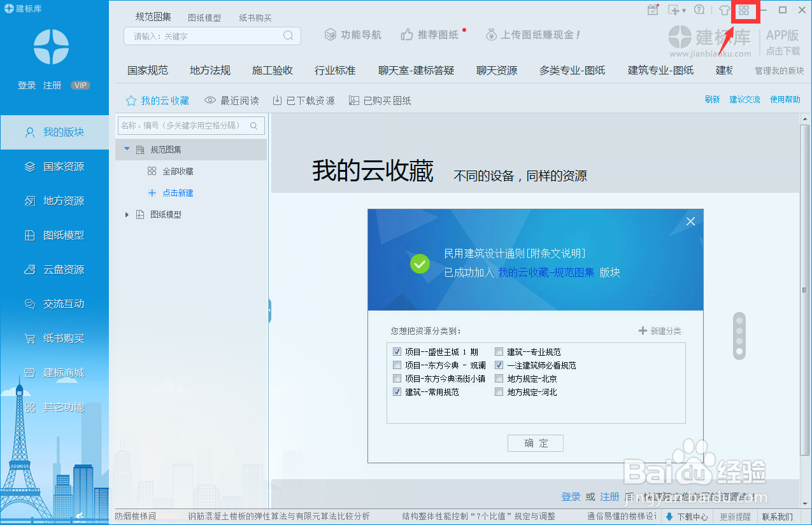Switch to the 图纸模型 tab
Image resolution: width=812 pixels, height=525 pixels.
pyautogui.click(x=205, y=17)
